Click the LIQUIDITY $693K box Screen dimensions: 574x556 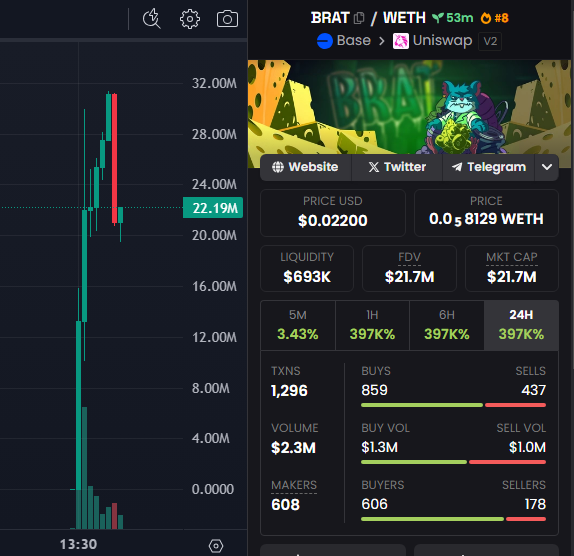[x=307, y=268]
